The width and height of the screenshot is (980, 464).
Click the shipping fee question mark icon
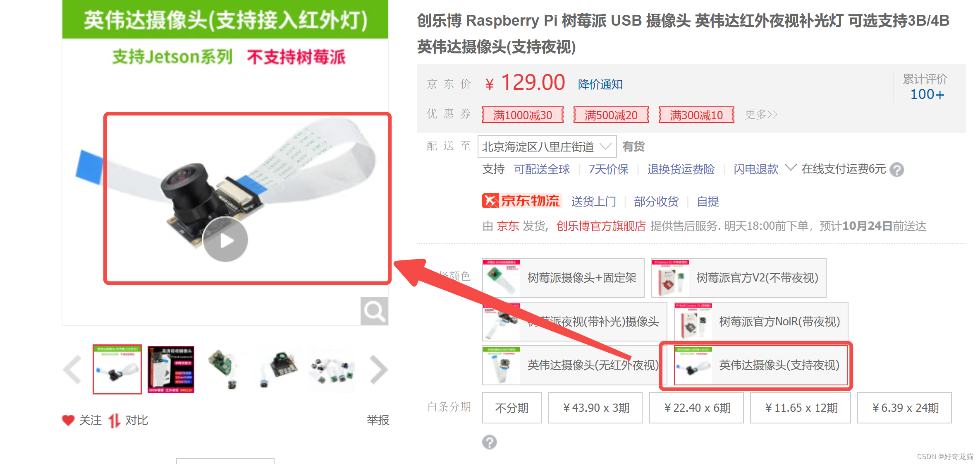[896, 170]
